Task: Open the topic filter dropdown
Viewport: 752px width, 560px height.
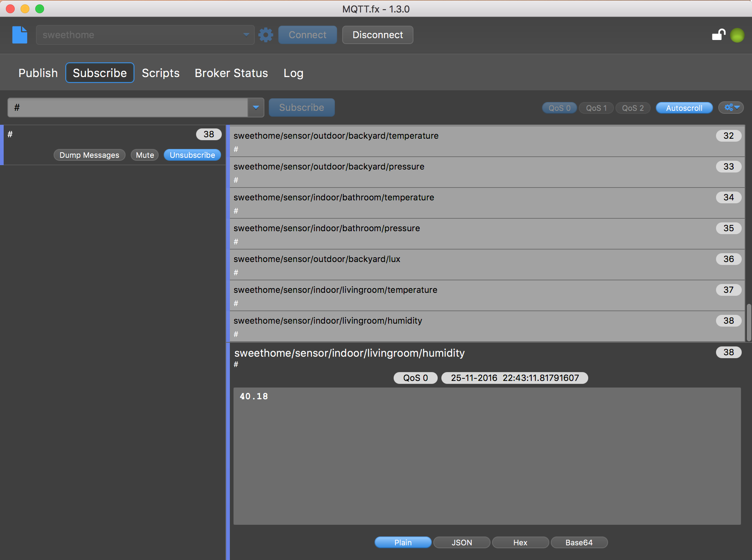Action: click(255, 107)
